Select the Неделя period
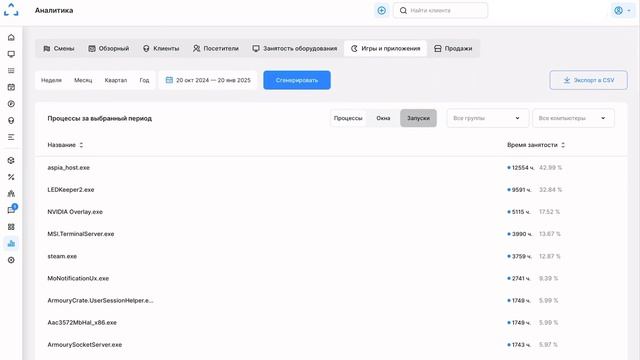The height and width of the screenshot is (360, 640). 51,80
